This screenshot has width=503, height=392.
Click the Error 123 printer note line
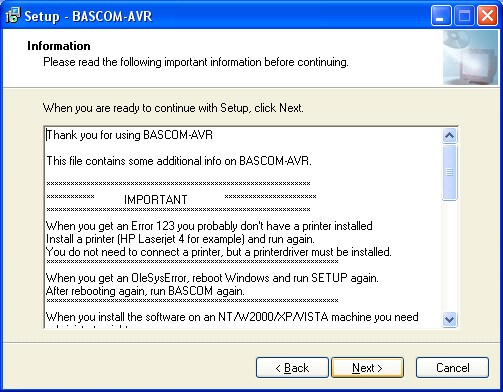click(209, 226)
